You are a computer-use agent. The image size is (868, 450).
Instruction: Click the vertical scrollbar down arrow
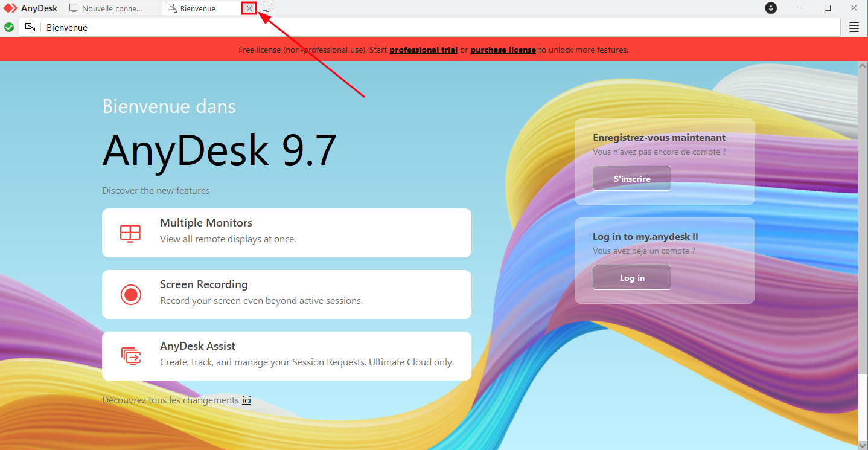(x=863, y=445)
